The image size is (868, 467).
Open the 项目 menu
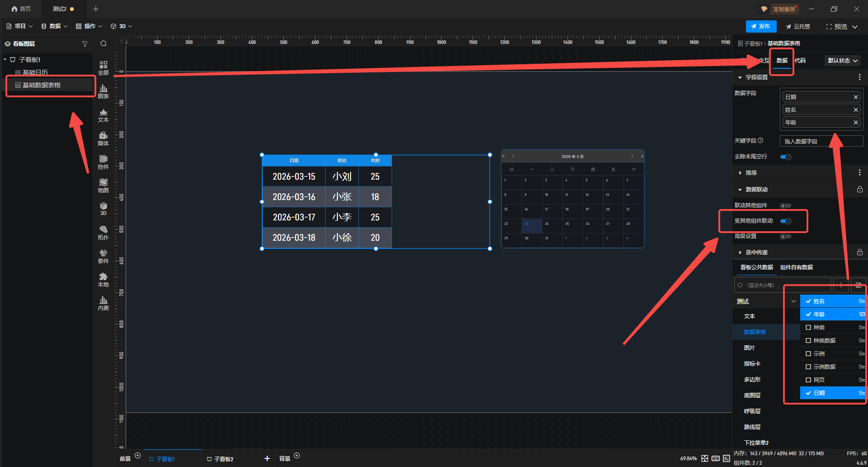[x=20, y=26]
